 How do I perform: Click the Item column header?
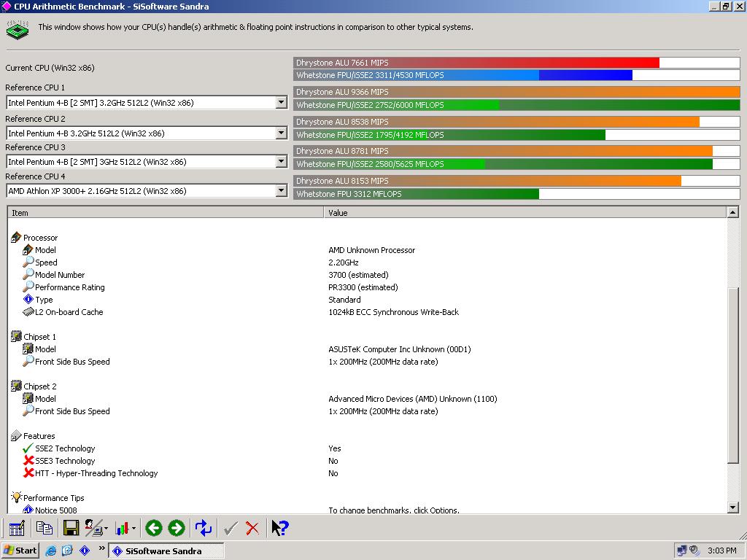(166, 213)
